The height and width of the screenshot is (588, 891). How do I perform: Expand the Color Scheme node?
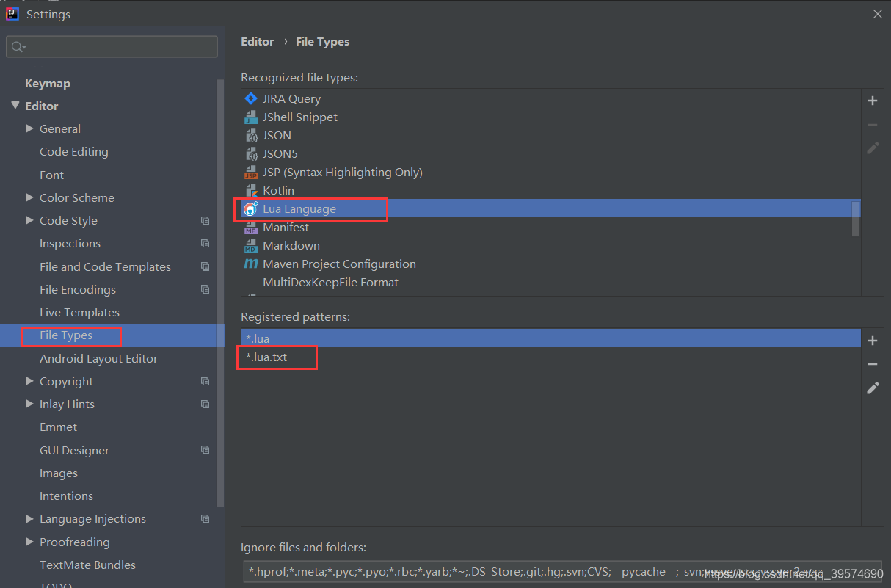29,197
